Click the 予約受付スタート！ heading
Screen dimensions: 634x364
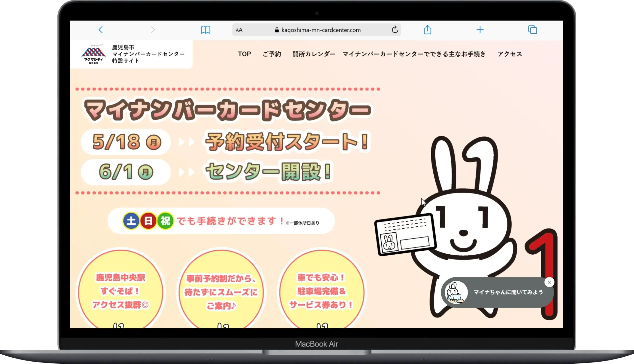point(287,142)
